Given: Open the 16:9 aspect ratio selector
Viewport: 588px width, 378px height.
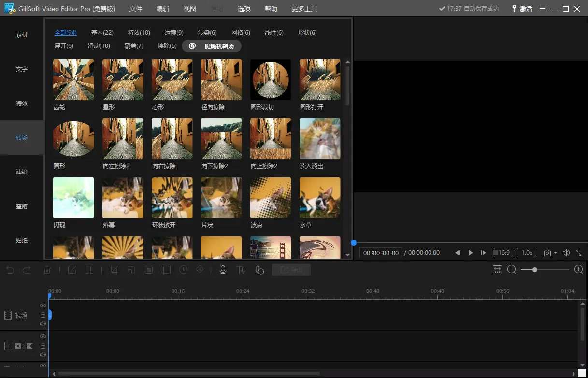Looking at the screenshot, I should (503, 253).
